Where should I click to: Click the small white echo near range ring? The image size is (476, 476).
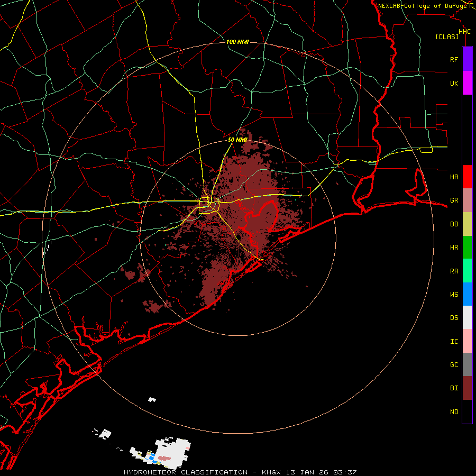tap(152, 399)
